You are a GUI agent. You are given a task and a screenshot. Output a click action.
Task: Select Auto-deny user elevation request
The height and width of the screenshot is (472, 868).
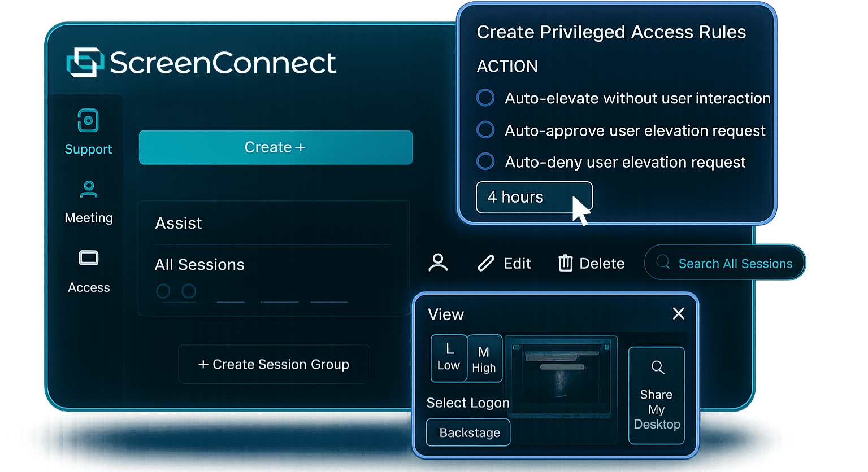pyautogui.click(x=485, y=161)
